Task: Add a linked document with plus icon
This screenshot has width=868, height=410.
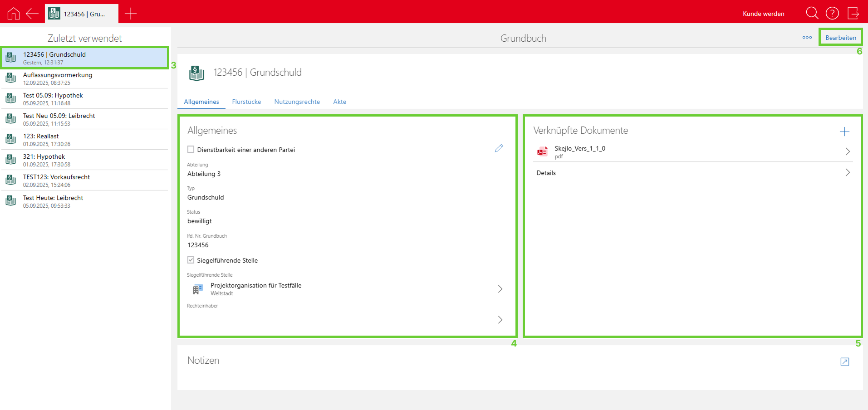Action: 844,132
